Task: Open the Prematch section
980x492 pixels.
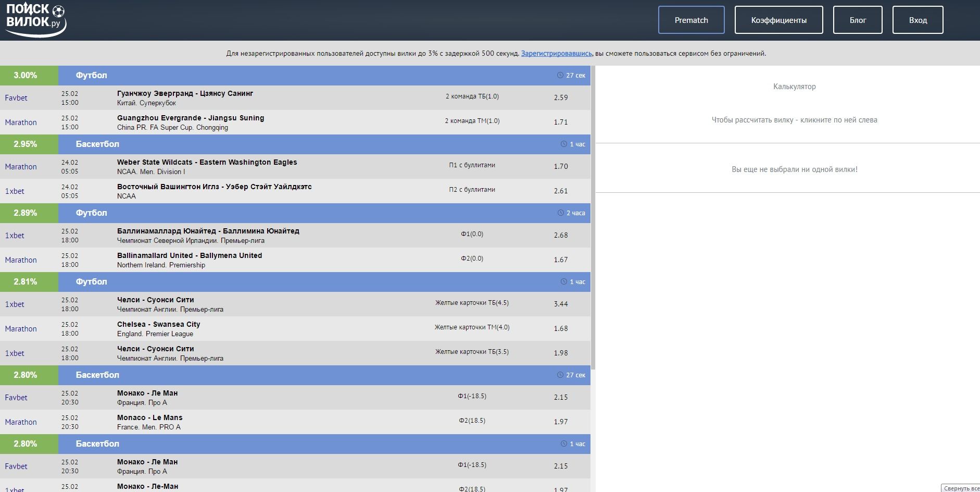Action: tap(691, 20)
